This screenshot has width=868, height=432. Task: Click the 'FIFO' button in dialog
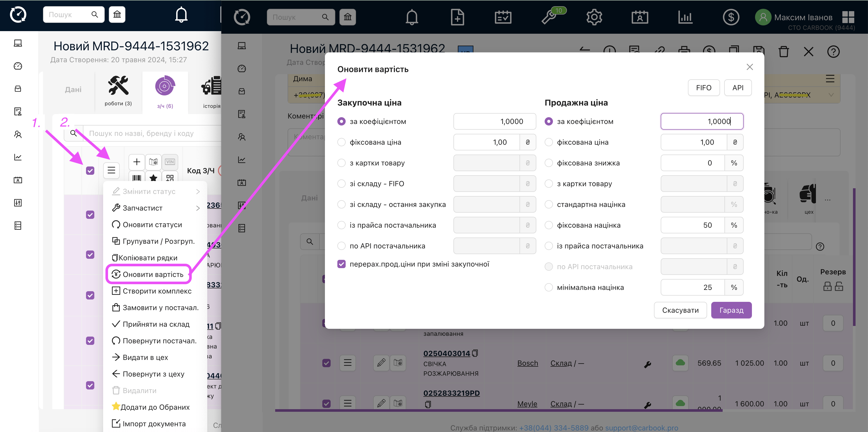(x=703, y=88)
